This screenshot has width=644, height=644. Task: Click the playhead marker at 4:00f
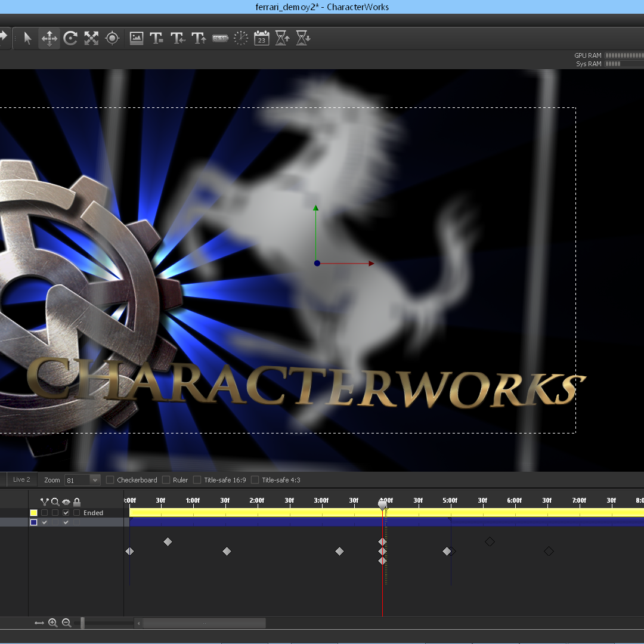point(383,505)
